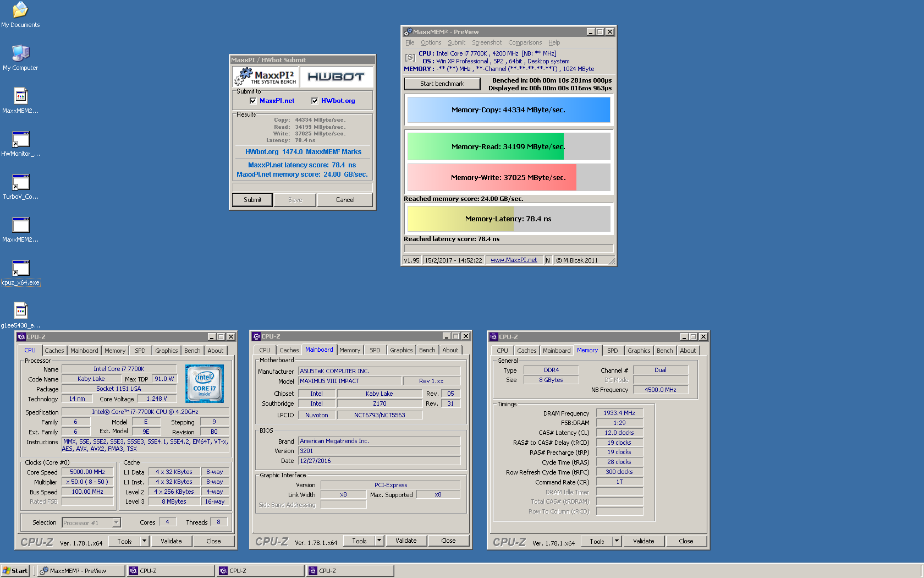The image size is (924, 578).
Task: Click the Memory-Read result bar
Action: [509, 147]
